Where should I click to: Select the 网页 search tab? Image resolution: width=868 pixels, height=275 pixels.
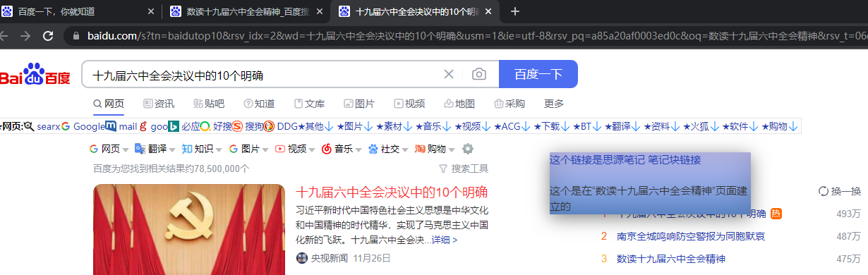pos(109,104)
